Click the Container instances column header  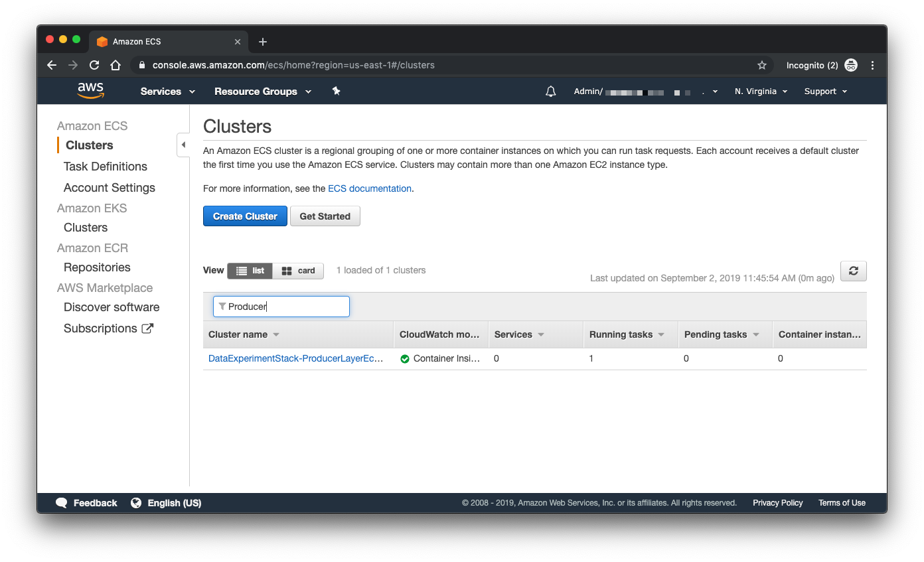(x=820, y=334)
